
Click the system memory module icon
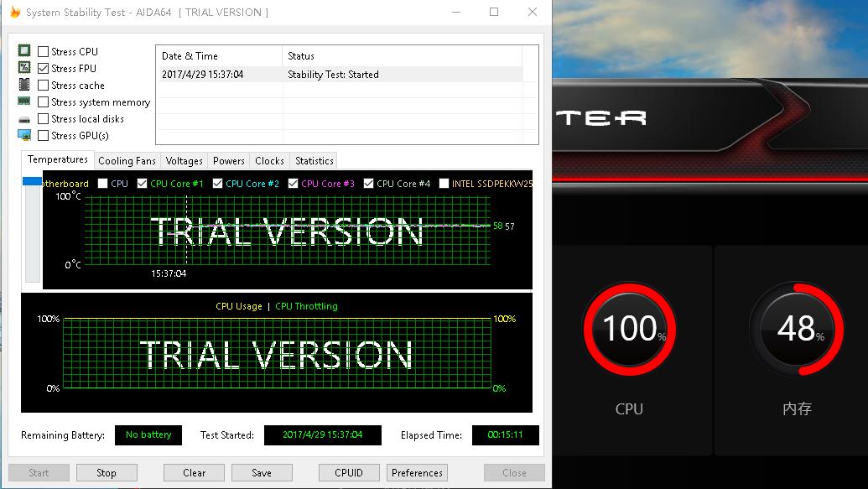23,101
